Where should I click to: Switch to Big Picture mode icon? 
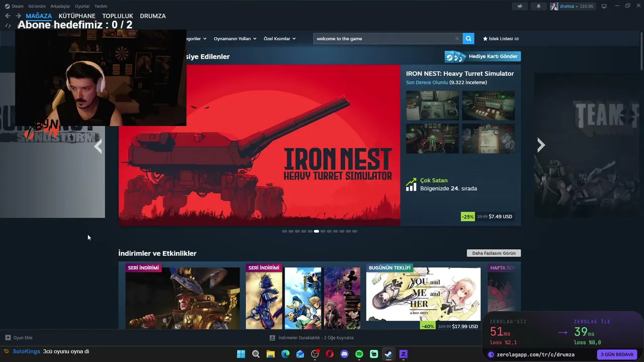[604, 6]
